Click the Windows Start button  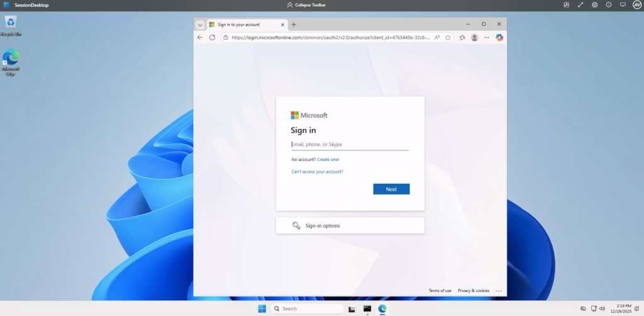pyautogui.click(x=262, y=308)
